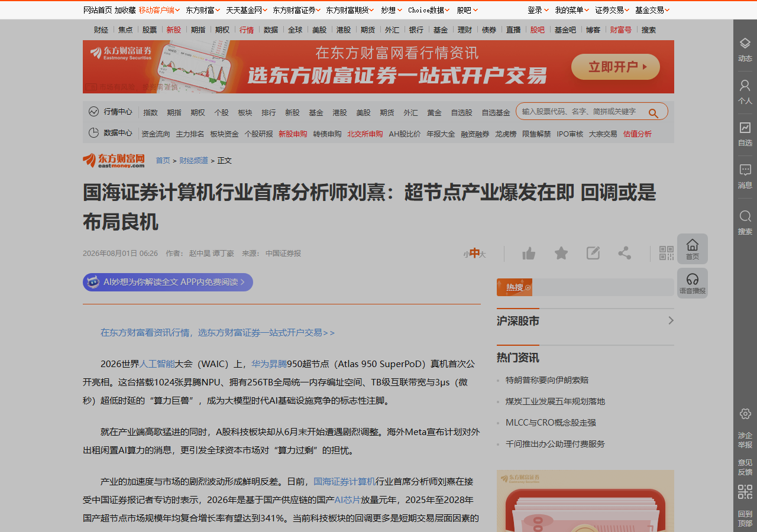Open hot news MLCC与CRO概念股走强
Viewport: 757px width, 532px height.
(x=551, y=423)
